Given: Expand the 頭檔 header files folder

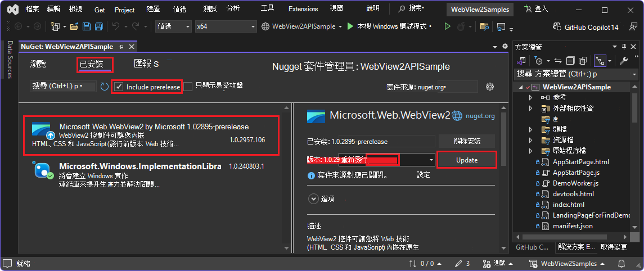Looking at the screenshot, I should pos(530,130).
